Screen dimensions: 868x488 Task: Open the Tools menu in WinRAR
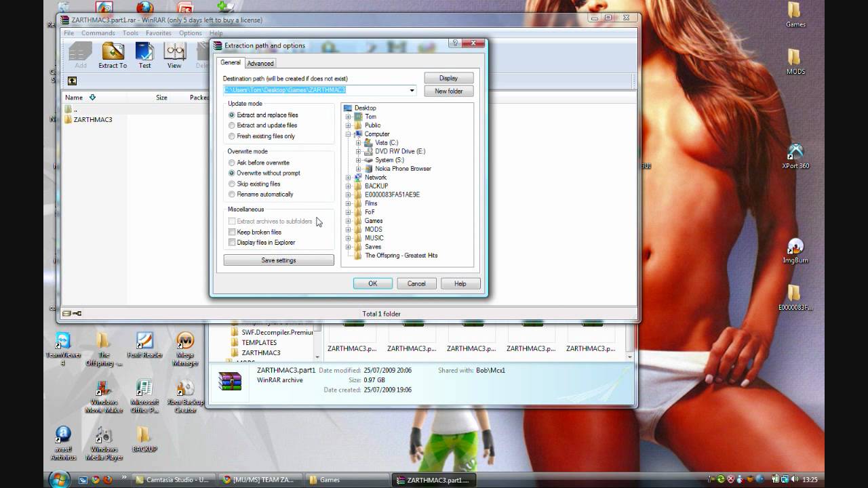130,33
